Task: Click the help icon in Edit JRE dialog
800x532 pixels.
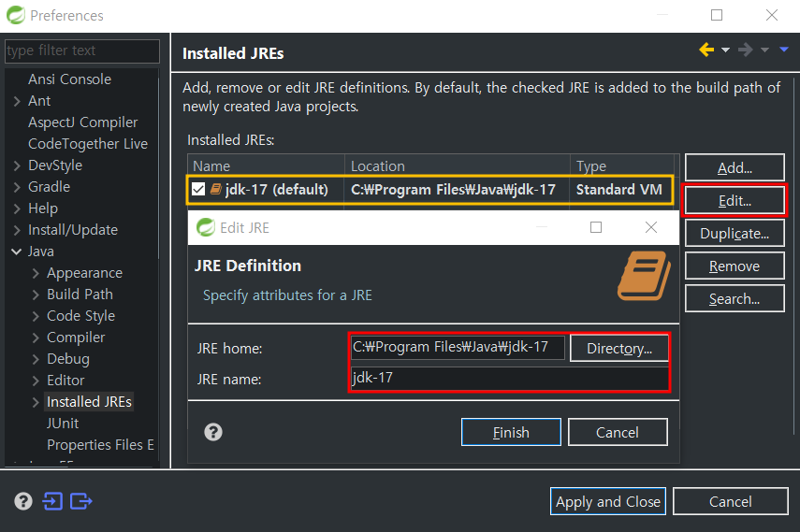Action: click(x=213, y=432)
